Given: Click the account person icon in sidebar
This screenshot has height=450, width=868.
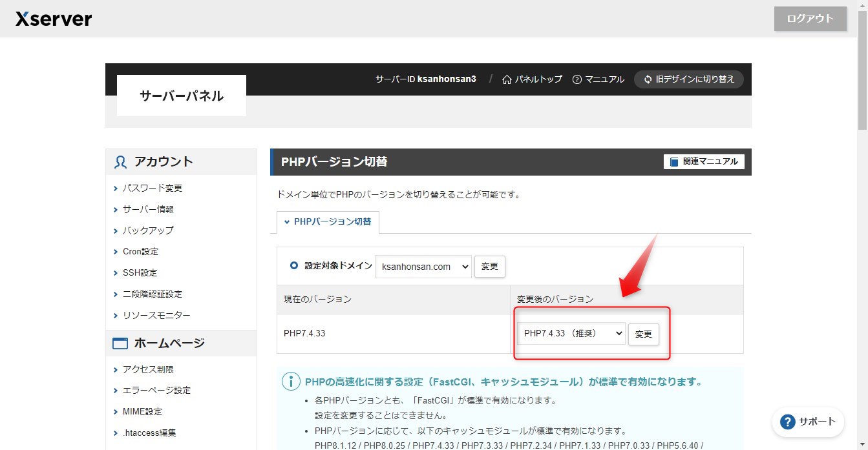Looking at the screenshot, I should tap(120, 161).
